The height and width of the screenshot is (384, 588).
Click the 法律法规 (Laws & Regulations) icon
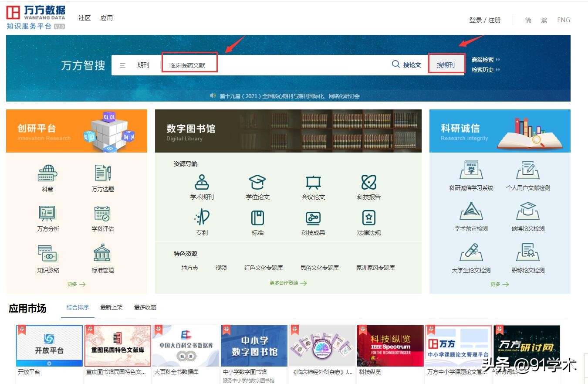pyautogui.click(x=368, y=222)
